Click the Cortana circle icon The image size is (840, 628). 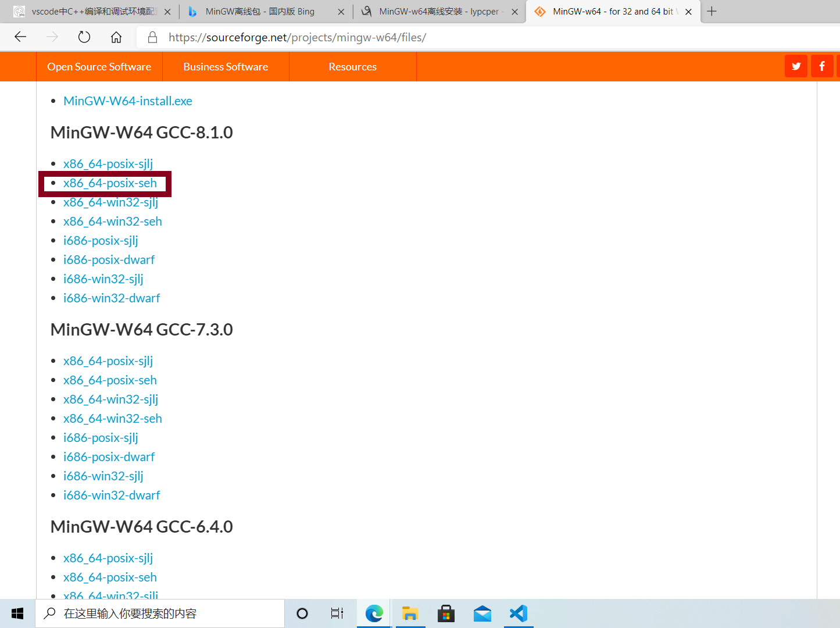click(302, 613)
